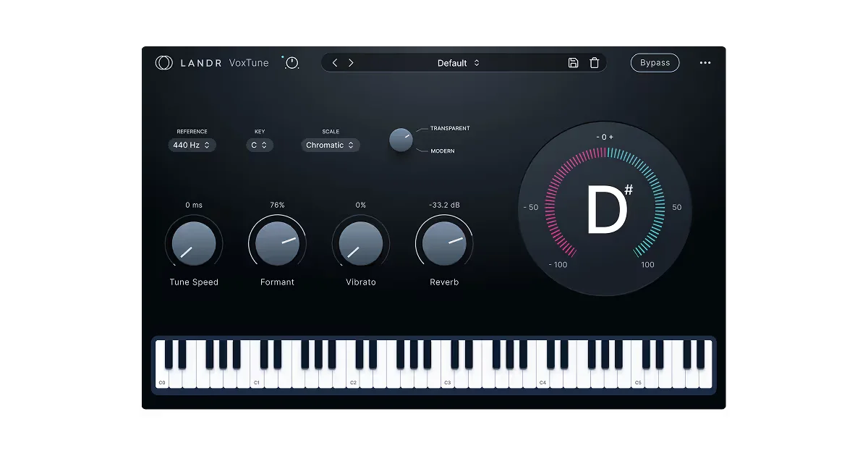Click the C2 key on the keyboard
Image resolution: width=868 pixels, height=456 pixels.
pos(353,376)
